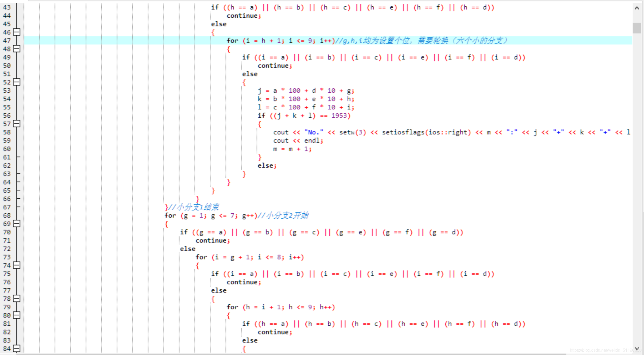Collapse the fold marker at line 69

click(17, 224)
